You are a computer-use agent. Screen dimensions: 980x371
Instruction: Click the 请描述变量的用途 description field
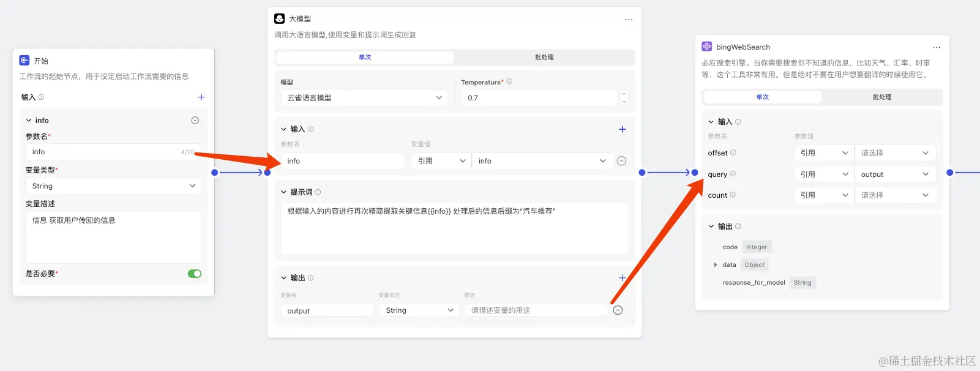(536, 310)
